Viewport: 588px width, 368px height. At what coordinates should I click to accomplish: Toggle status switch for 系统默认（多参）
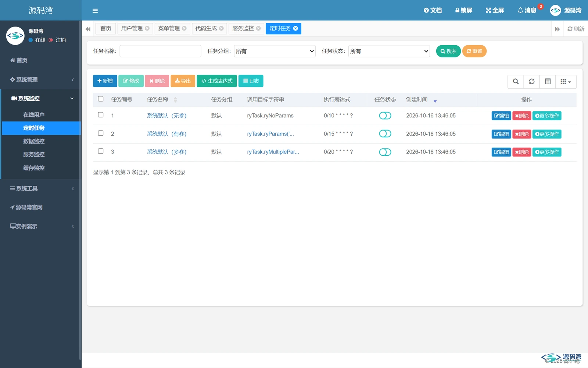click(385, 152)
